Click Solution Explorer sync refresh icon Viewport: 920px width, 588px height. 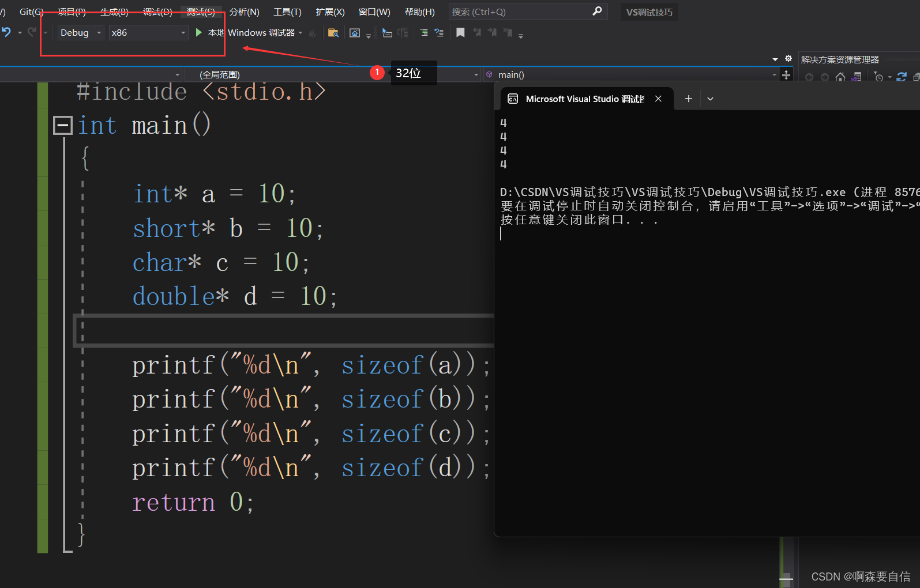[x=902, y=77]
